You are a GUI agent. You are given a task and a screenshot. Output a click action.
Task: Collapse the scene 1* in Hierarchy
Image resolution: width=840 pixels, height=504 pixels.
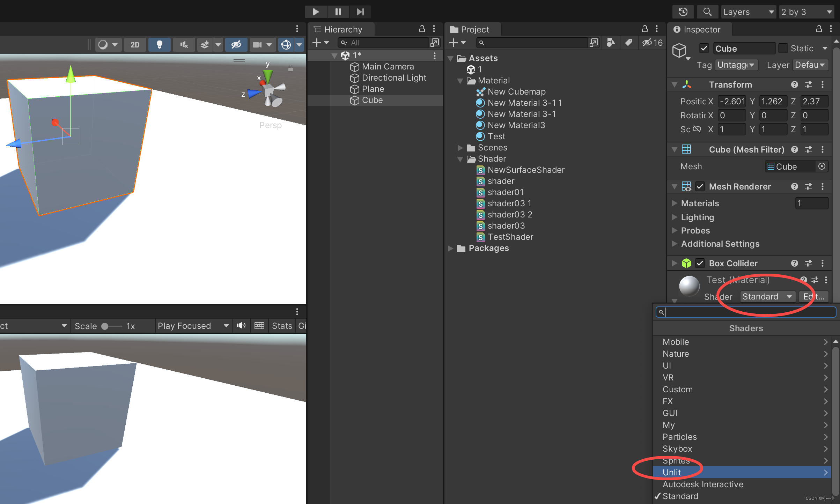pos(334,55)
